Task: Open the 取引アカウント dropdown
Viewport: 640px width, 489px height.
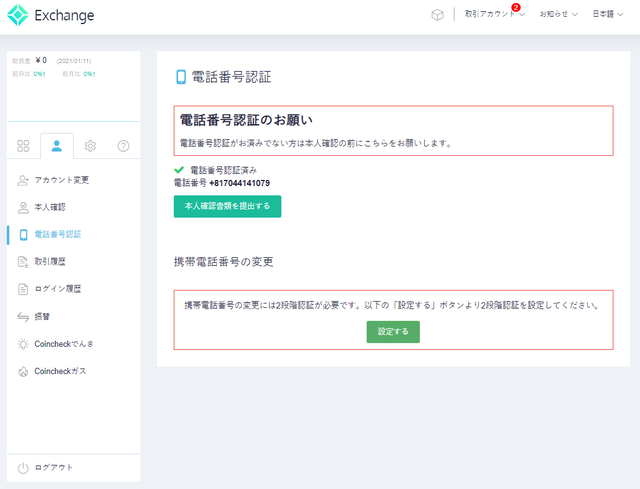Action: [x=495, y=14]
